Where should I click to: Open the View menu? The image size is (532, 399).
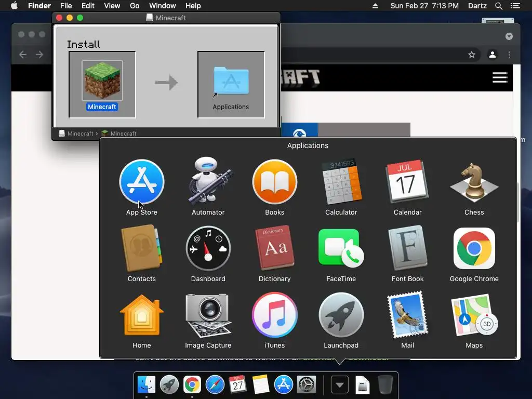tap(112, 6)
